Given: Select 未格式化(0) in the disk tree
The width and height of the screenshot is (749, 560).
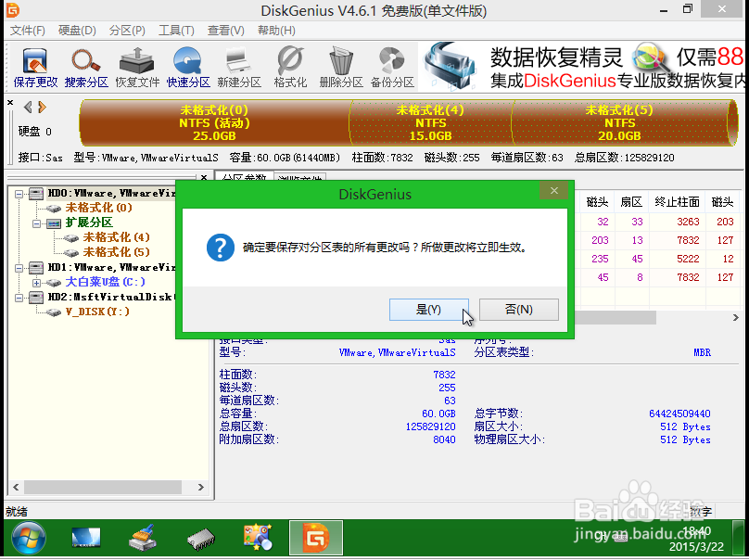Looking at the screenshot, I should pos(99,208).
